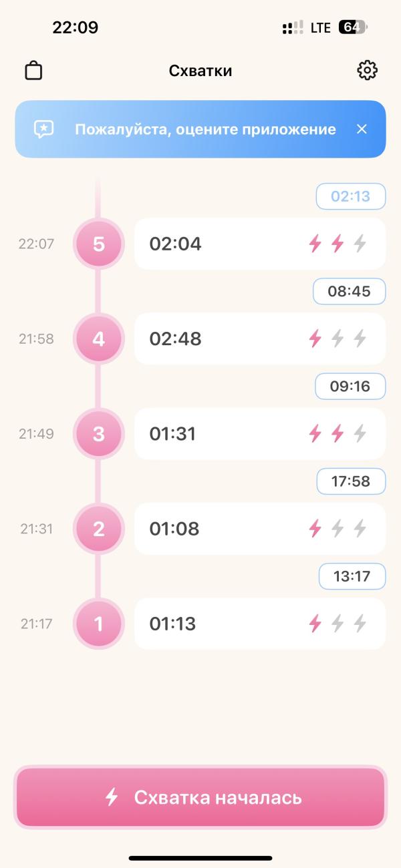
Task: Set contraction 2 intensity to third bolt
Action: click(x=360, y=529)
